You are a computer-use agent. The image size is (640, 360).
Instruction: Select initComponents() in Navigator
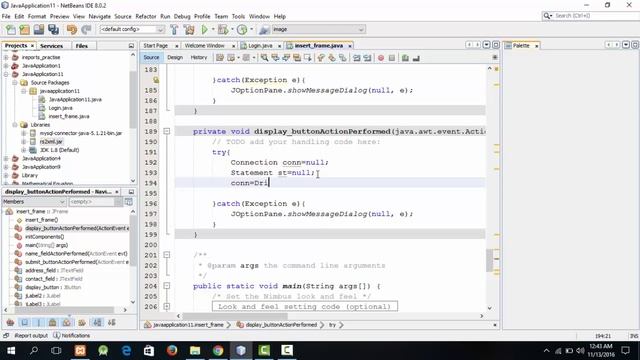pyautogui.click(x=44, y=237)
